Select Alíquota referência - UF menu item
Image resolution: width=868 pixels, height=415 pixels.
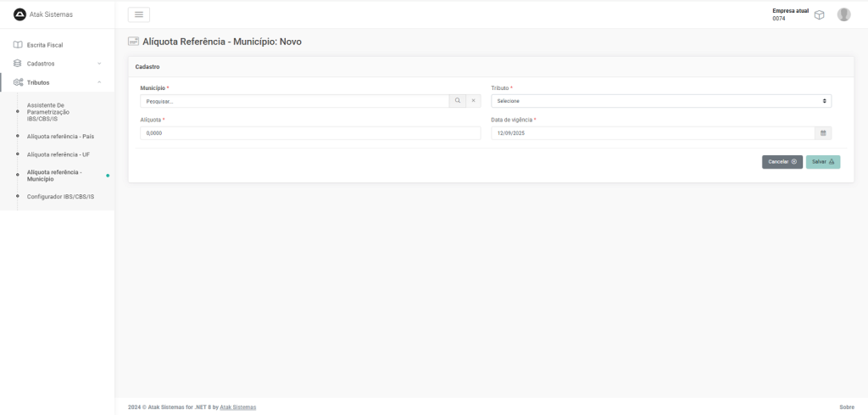click(58, 154)
